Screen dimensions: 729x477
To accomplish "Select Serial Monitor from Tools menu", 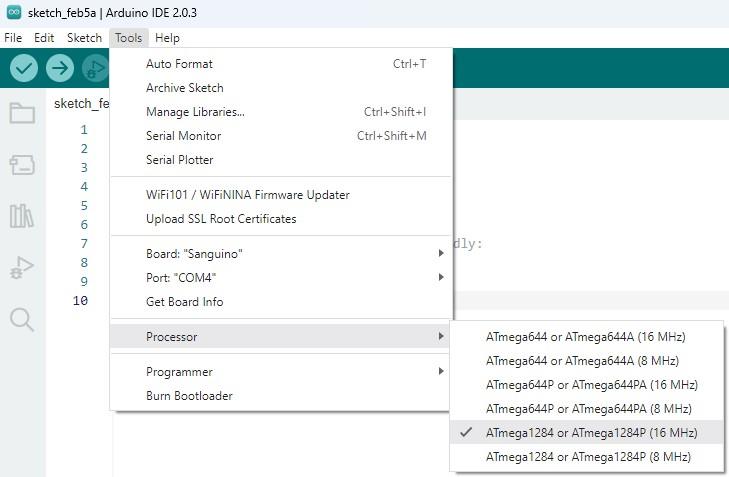I will click(x=183, y=136).
